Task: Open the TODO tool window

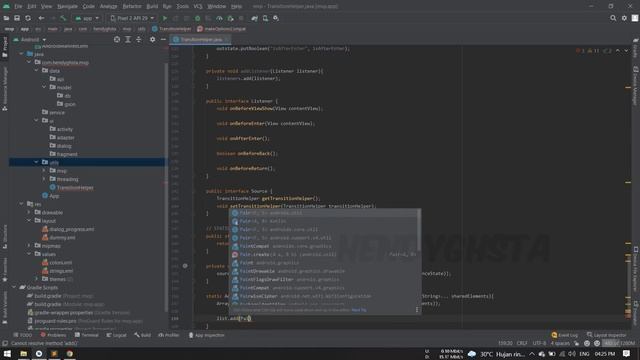Action: [x=23, y=335]
